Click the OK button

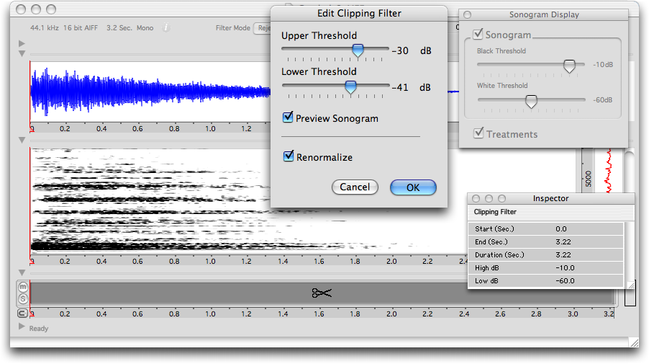[413, 188]
